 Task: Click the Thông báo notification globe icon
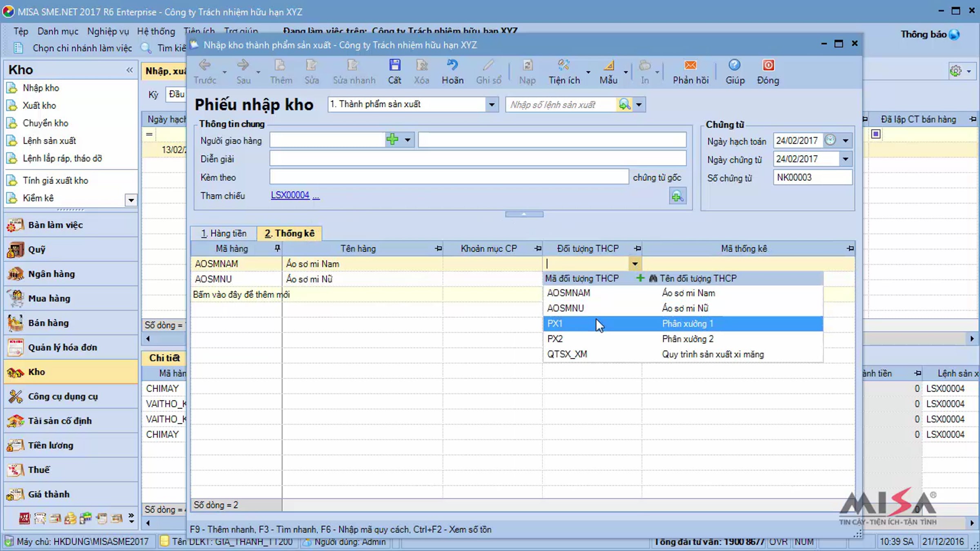(954, 35)
